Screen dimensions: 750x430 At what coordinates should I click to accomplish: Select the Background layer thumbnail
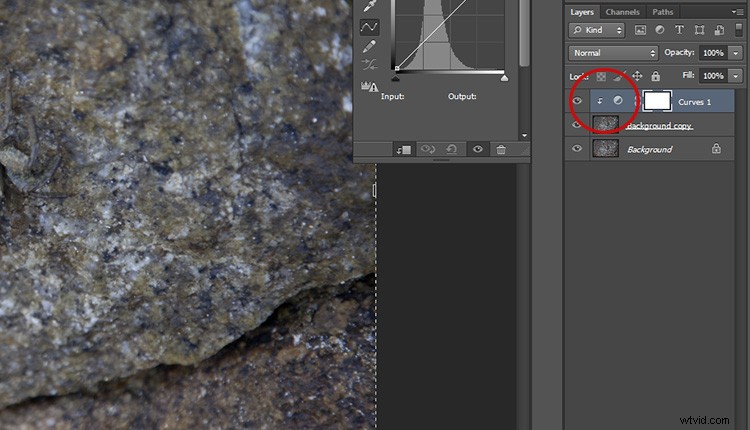tap(606, 149)
